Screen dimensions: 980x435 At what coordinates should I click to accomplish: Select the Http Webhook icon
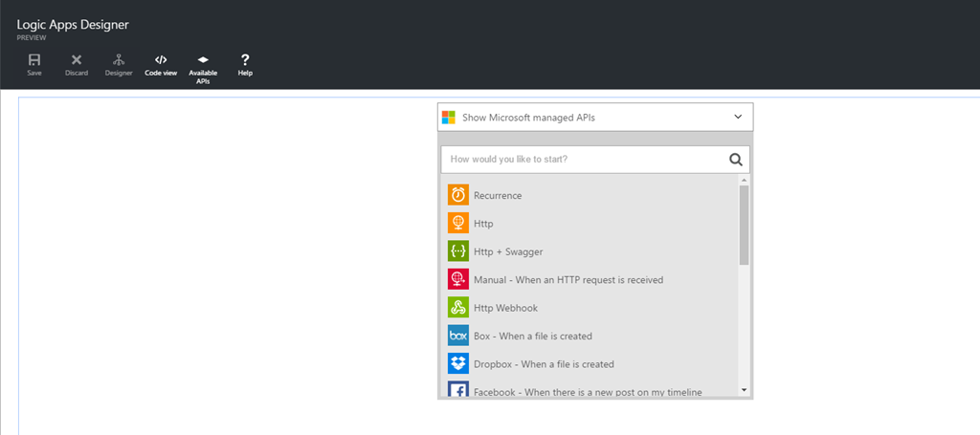pos(458,308)
